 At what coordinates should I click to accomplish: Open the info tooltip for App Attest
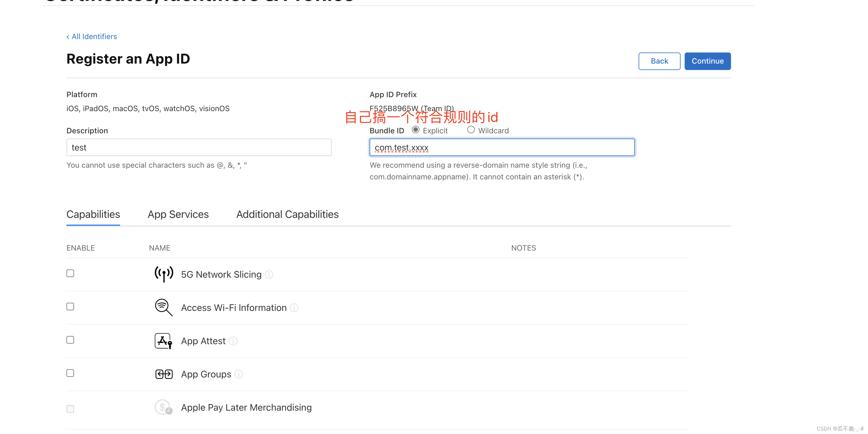pos(233,341)
